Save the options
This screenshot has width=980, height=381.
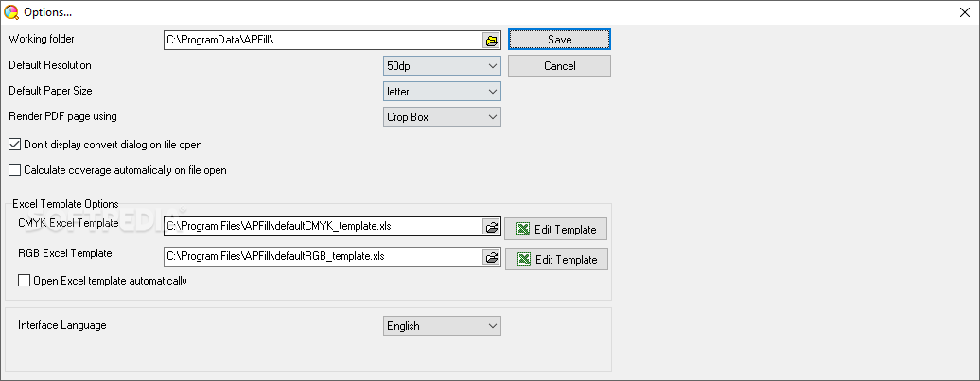[x=559, y=40]
